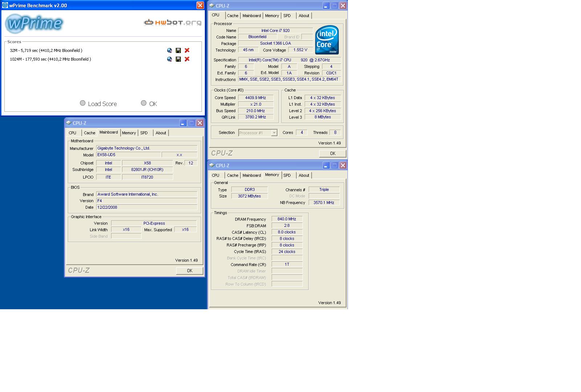Submit the 32M score online globe icon
The image size is (581, 392).
[x=170, y=50]
